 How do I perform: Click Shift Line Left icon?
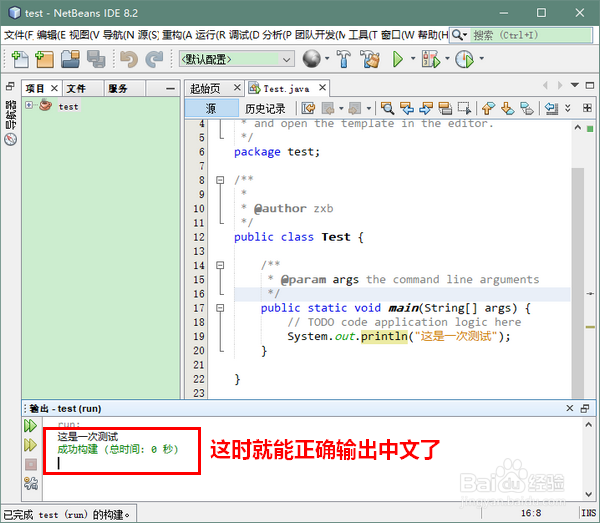(551, 109)
